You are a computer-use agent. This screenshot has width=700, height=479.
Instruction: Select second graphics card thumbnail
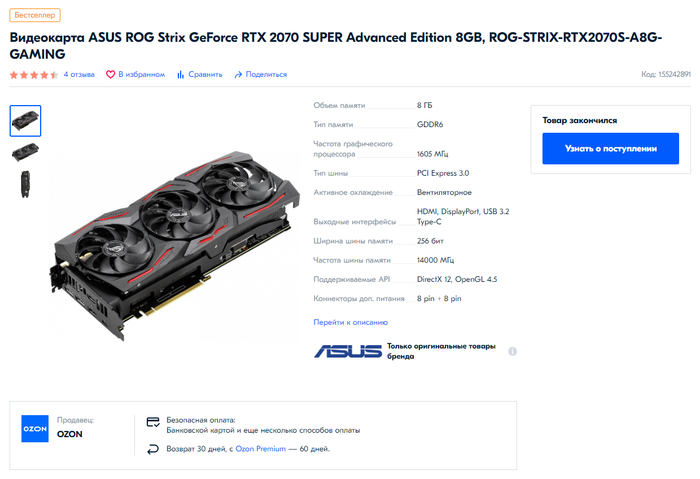click(x=25, y=152)
